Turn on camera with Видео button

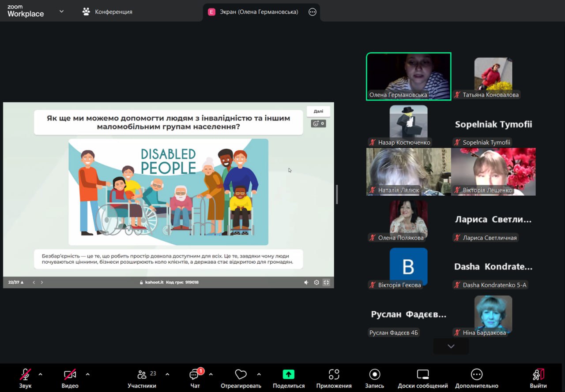[70, 375]
